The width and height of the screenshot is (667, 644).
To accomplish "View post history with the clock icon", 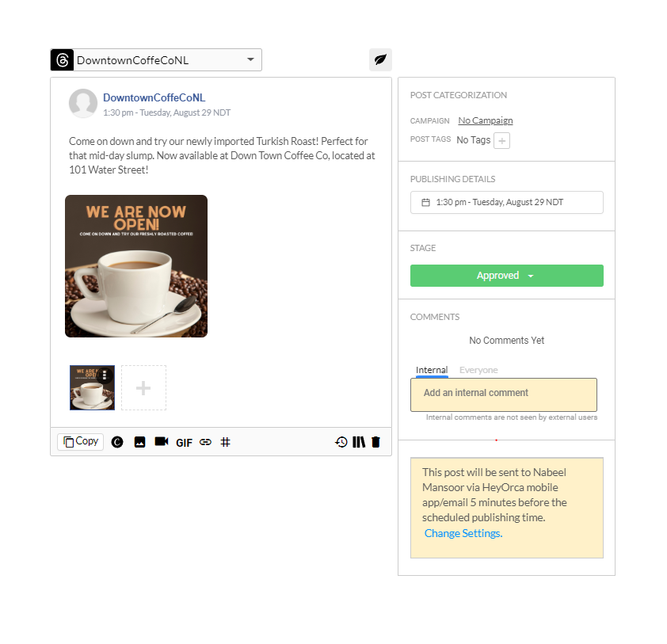I will click(x=341, y=442).
